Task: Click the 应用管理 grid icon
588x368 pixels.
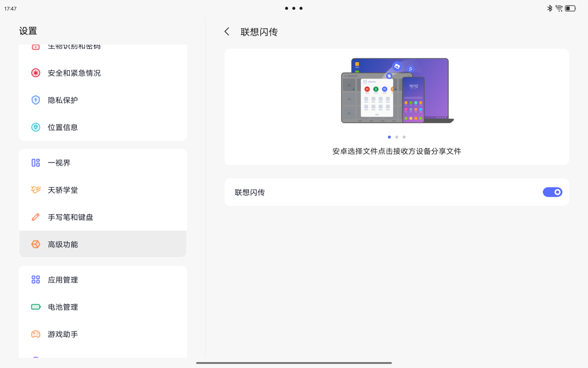Action: (x=35, y=279)
